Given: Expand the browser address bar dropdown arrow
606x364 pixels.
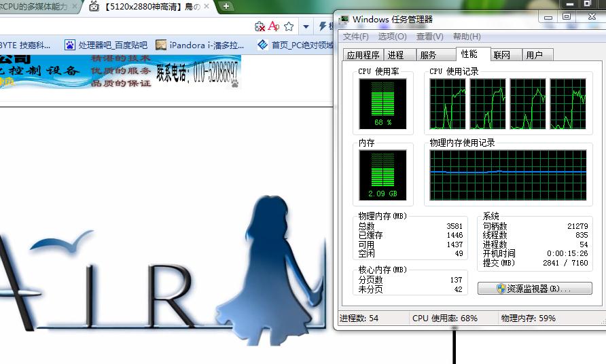Looking at the screenshot, I should point(306,26).
